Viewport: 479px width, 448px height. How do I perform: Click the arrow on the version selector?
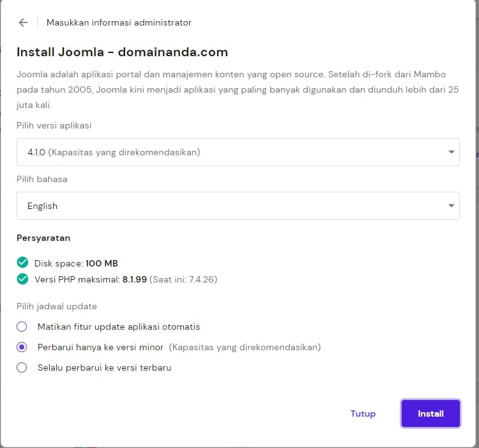(451, 152)
